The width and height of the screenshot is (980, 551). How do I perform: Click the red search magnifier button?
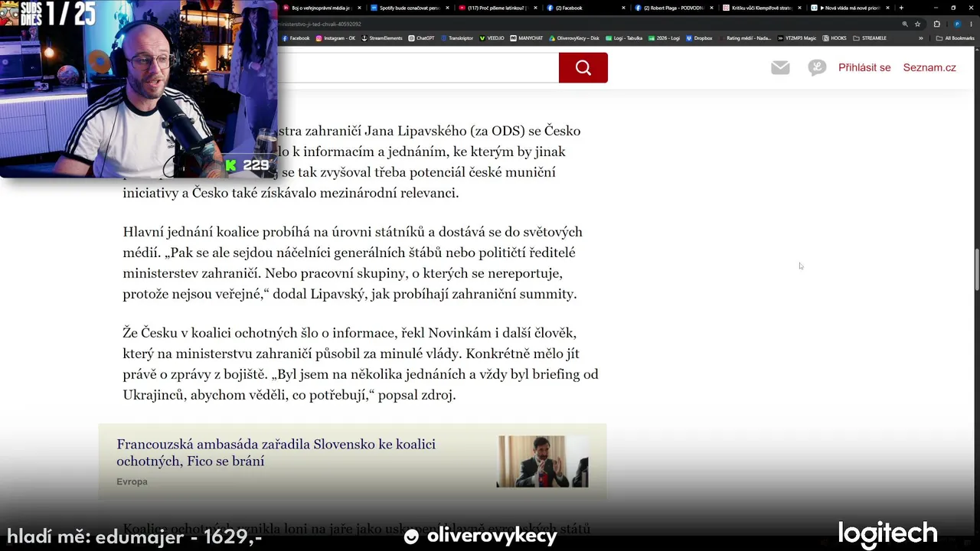coord(583,67)
